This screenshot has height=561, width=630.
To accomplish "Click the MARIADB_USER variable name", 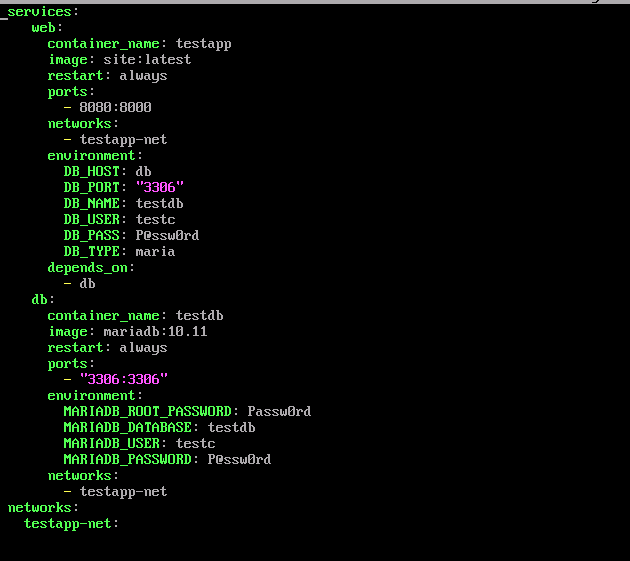I will click(111, 443).
